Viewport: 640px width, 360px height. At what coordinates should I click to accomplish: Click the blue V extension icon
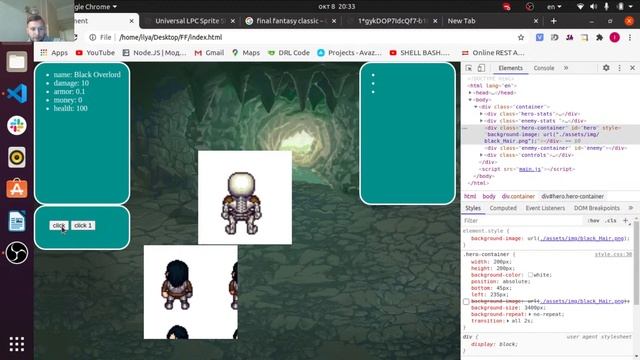tap(540, 38)
